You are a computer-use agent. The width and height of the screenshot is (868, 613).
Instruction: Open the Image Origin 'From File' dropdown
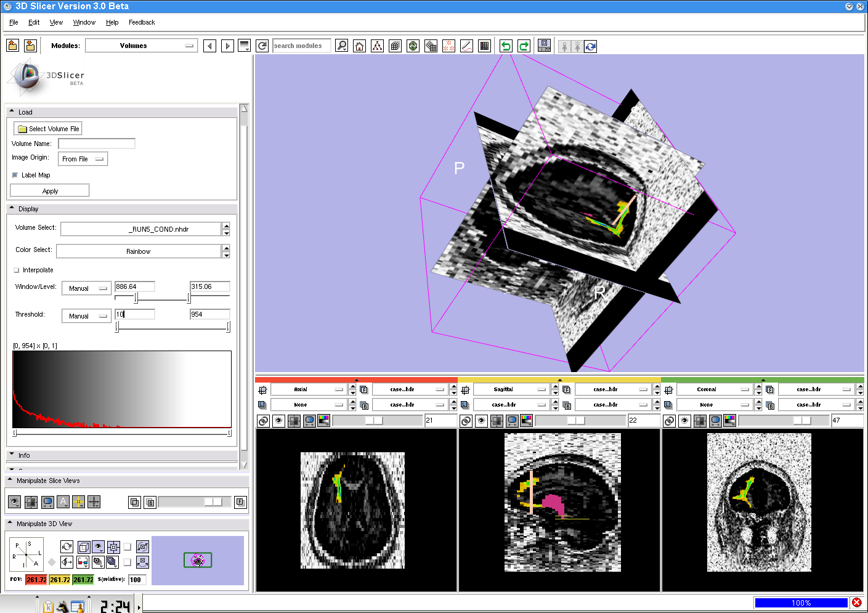[83, 159]
